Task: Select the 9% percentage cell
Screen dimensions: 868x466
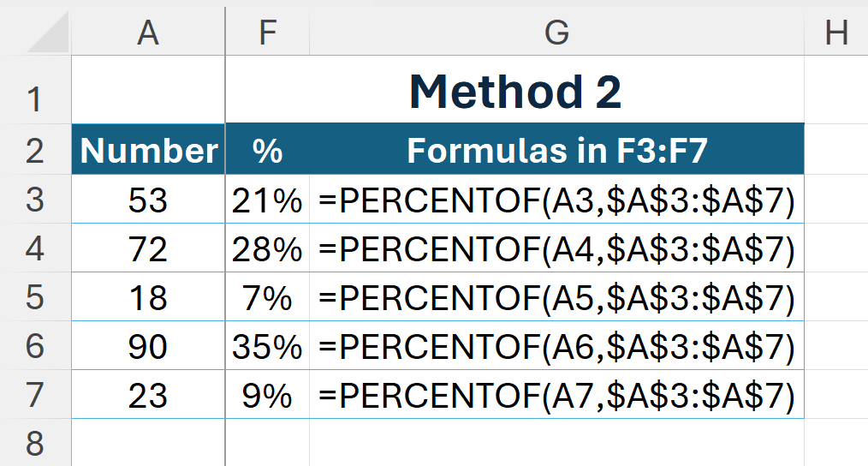Action: point(267,394)
